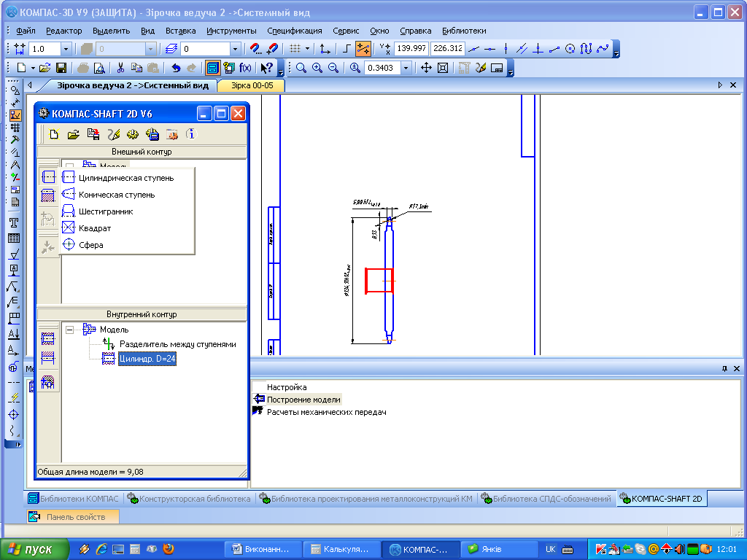The height and width of the screenshot is (560, 747).
Task: Click the X coordinate field 139.997
Action: pos(411,49)
